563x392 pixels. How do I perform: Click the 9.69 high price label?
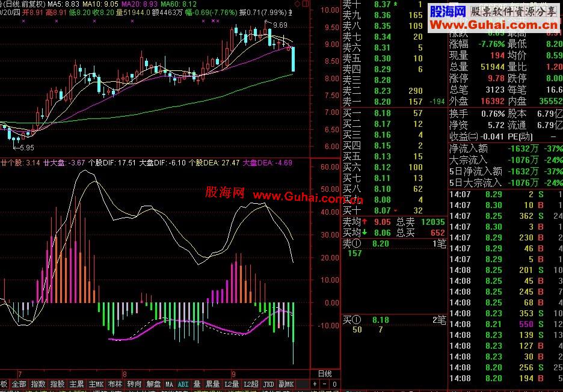pos(280,25)
